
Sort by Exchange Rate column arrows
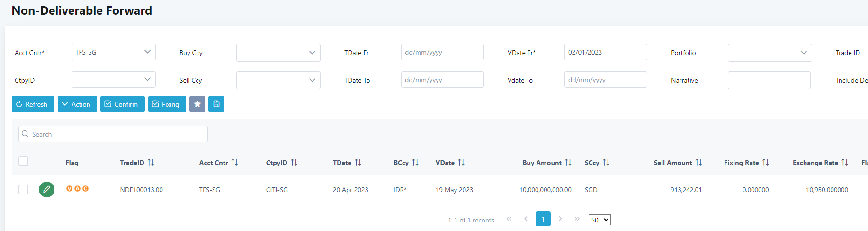[845, 163]
